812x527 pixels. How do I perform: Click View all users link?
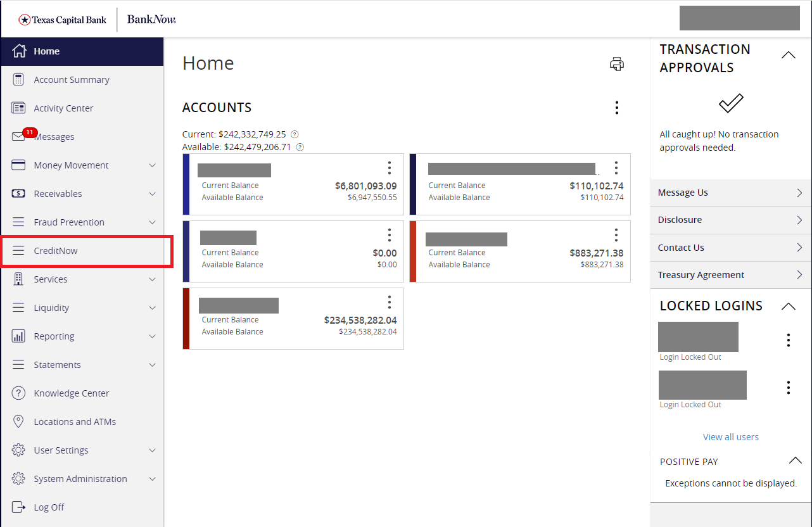(731, 437)
